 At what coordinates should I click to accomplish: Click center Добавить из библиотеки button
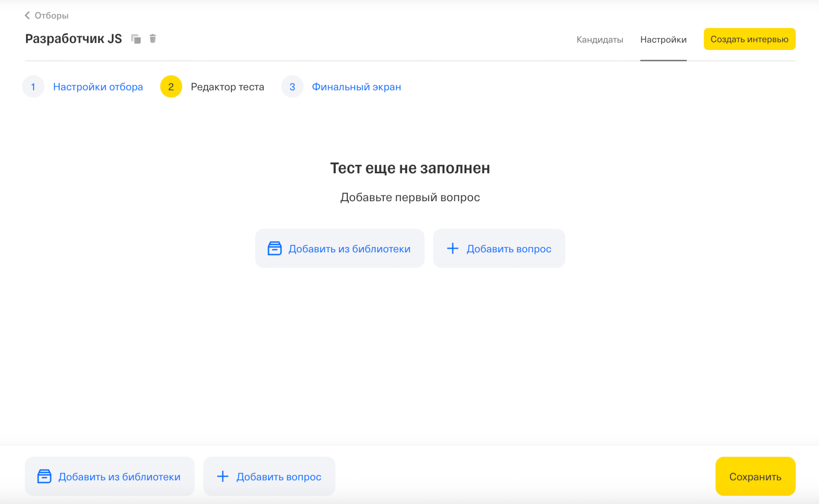pyautogui.click(x=339, y=249)
